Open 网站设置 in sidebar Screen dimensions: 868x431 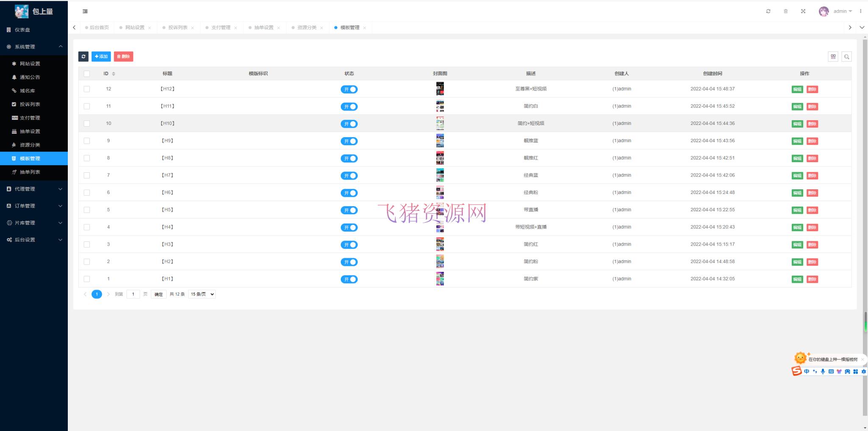(x=34, y=64)
